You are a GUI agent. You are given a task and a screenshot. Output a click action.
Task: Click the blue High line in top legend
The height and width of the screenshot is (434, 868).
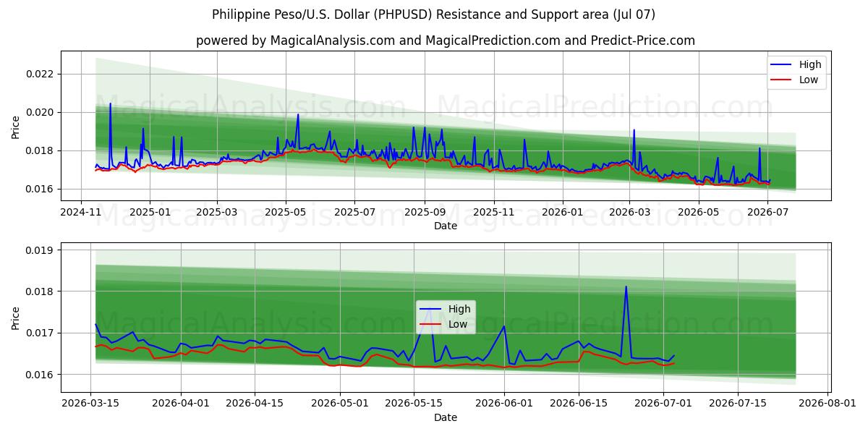783,64
